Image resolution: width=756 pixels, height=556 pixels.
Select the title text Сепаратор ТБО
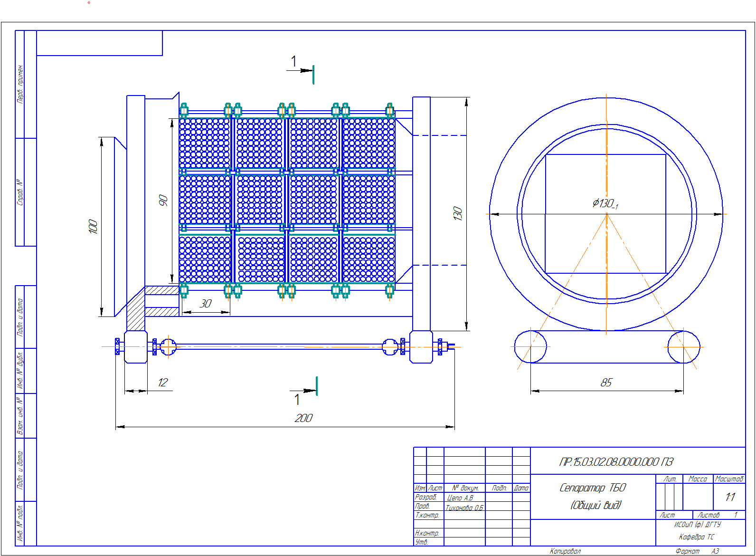pyautogui.click(x=593, y=488)
